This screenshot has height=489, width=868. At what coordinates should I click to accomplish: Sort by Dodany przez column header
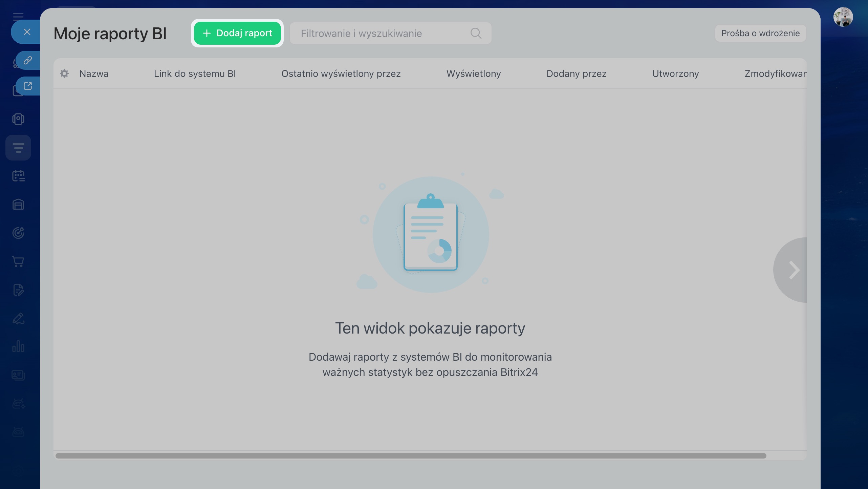pos(576,73)
